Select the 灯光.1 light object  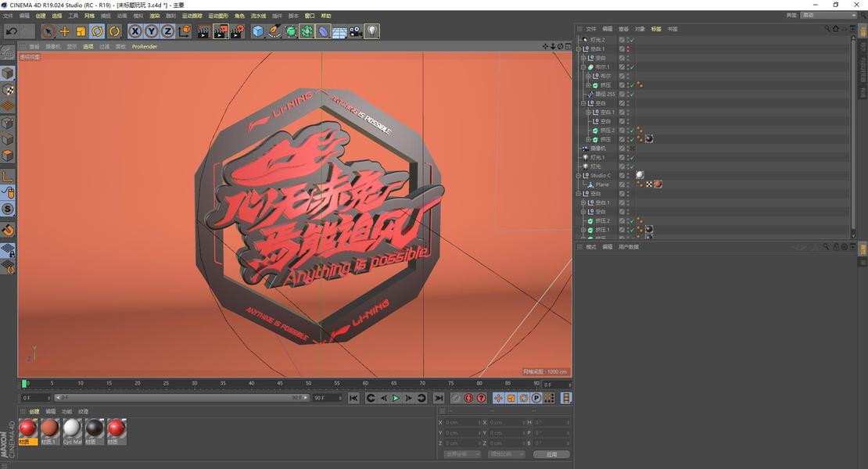tap(597, 158)
